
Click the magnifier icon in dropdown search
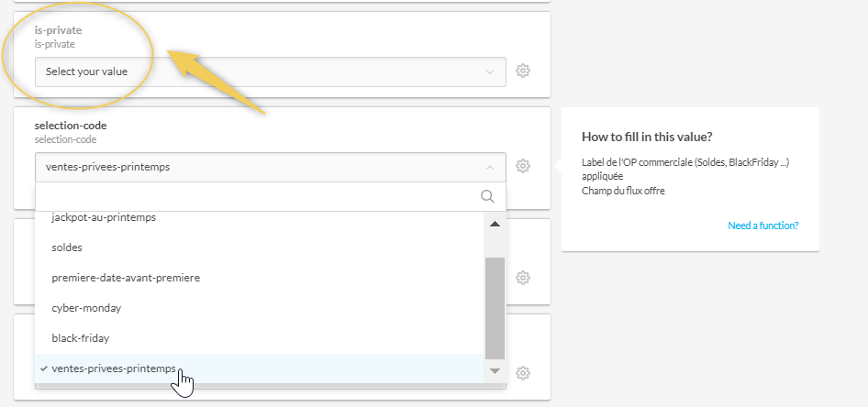(x=488, y=196)
